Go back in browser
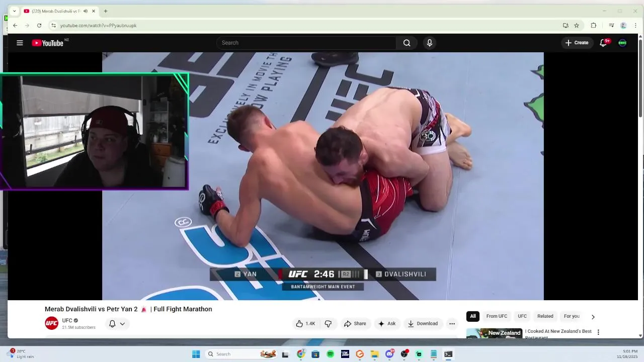 (15, 25)
